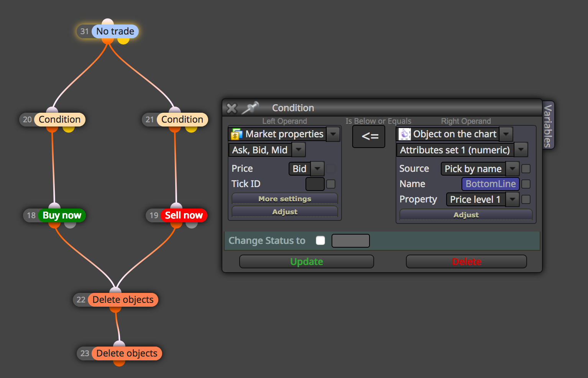Click top input connector of Delete objects 23
This screenshot has height=378, width=588.
coord(119,344)
